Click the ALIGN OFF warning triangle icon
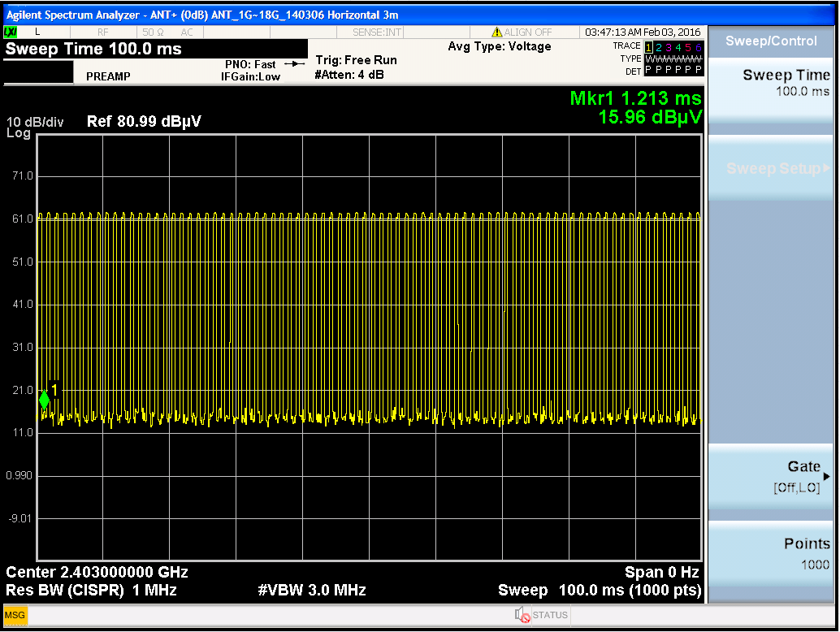 (x=496, y=32)
